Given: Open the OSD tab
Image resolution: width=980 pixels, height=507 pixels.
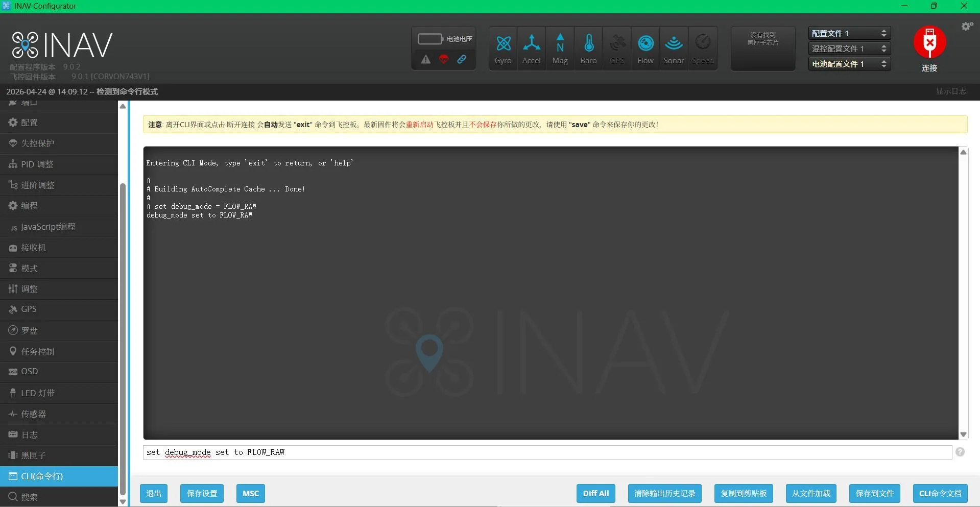Looking at the screenshot, I should pyautogui.click(x=59, y=372).
